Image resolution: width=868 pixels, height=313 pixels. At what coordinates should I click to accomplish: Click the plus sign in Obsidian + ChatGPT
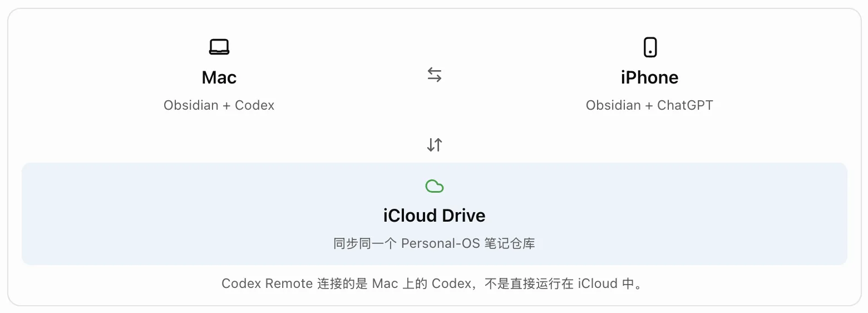point(648,106)
